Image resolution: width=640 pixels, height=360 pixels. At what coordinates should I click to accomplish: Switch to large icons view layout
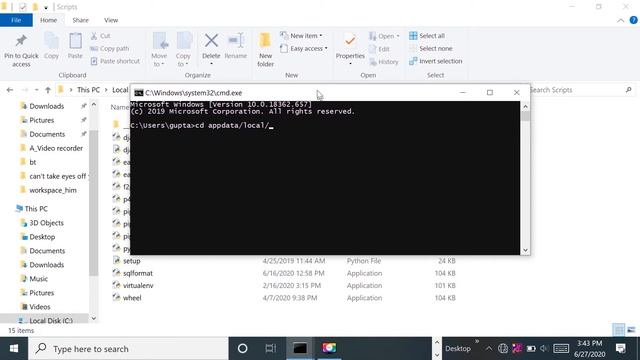point(631,330)
